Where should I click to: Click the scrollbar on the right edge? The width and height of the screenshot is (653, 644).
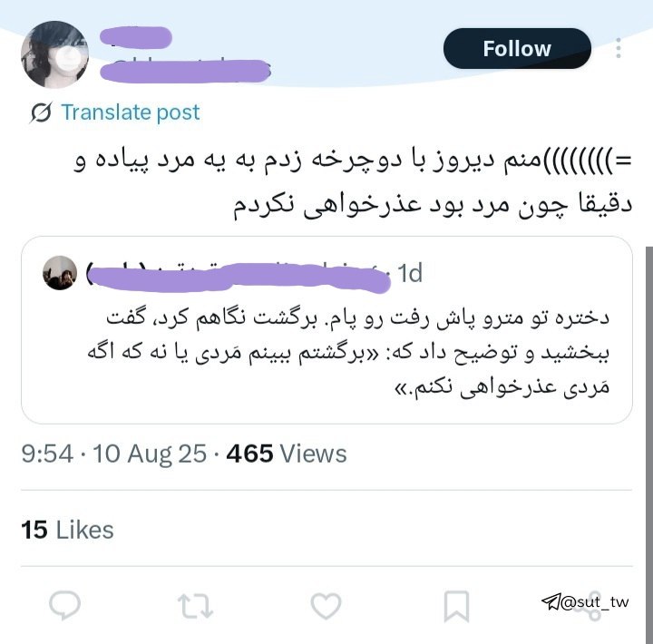649,444
